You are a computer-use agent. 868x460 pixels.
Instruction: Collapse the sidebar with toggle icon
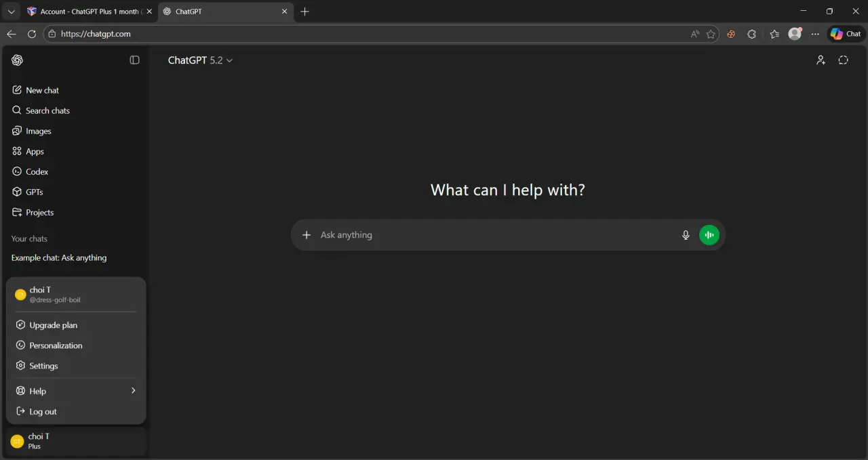pos(134,60)
